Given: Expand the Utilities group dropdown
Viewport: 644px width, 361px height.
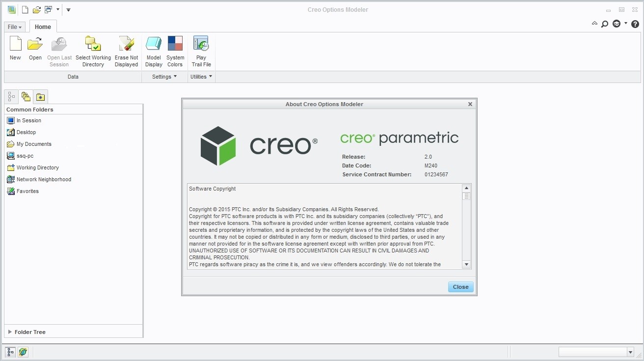Looking at the screenshot, I should click(201, 77).
